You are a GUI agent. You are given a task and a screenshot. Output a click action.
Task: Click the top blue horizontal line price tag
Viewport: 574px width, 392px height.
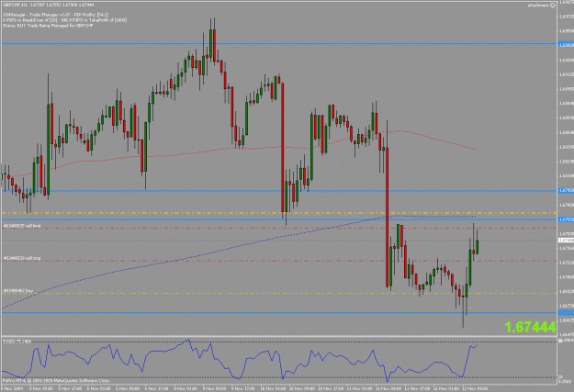pos(566,44)
